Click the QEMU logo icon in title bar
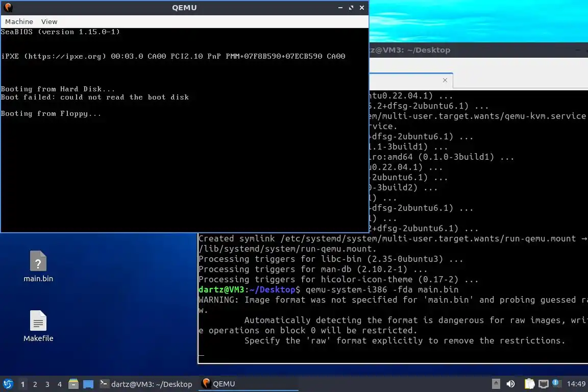 [x=8, y=8]
